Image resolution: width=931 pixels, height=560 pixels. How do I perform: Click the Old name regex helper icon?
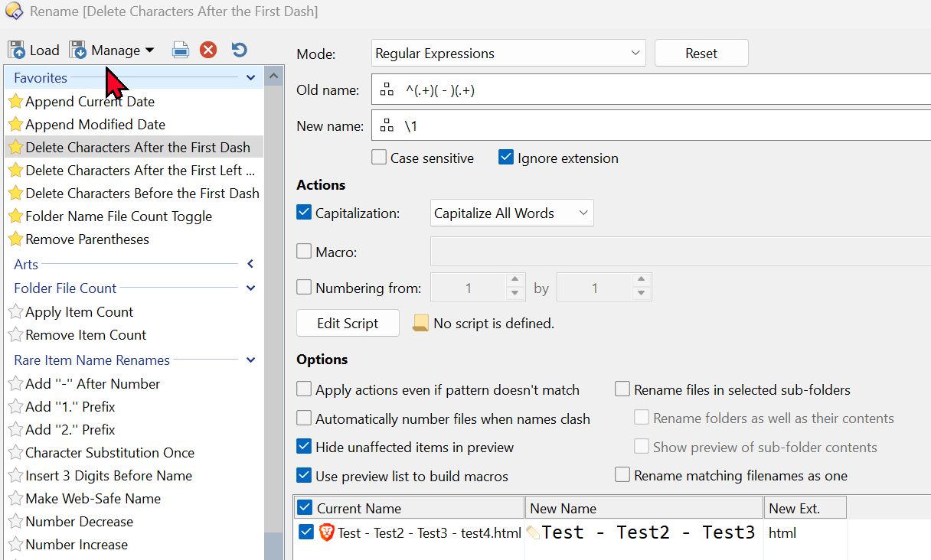click(x=387, y=90)
